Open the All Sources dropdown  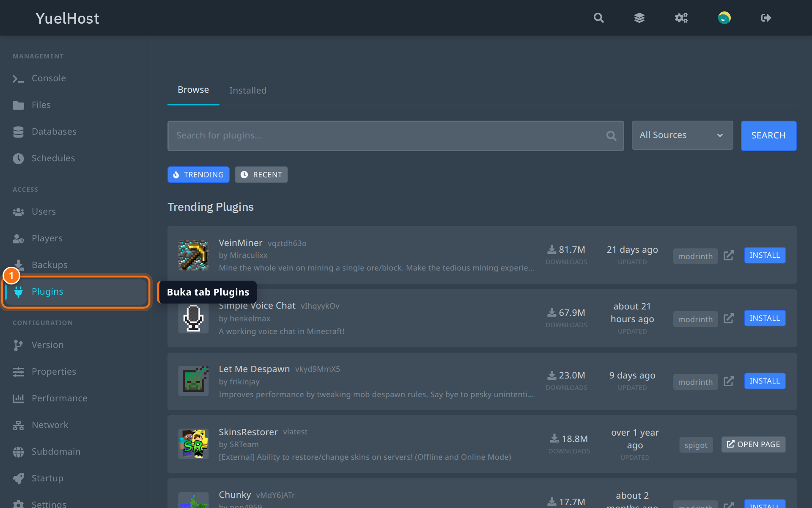coord(682,135)
